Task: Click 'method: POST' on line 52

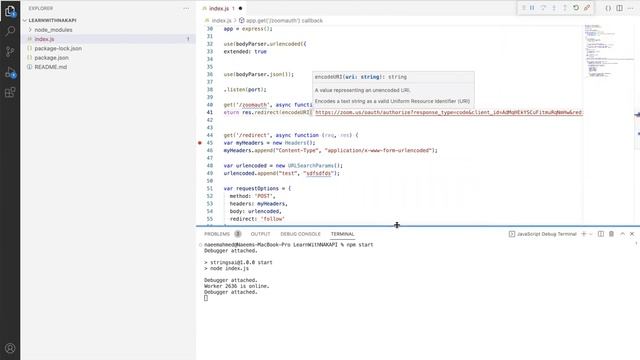Action: [x=253, y=196]
